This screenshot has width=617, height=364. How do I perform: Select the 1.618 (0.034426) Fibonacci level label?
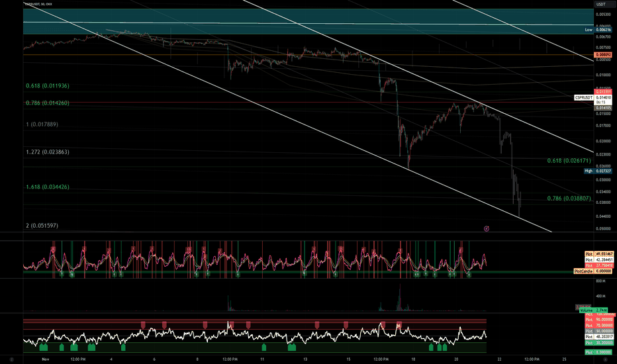tap(48, 187)
